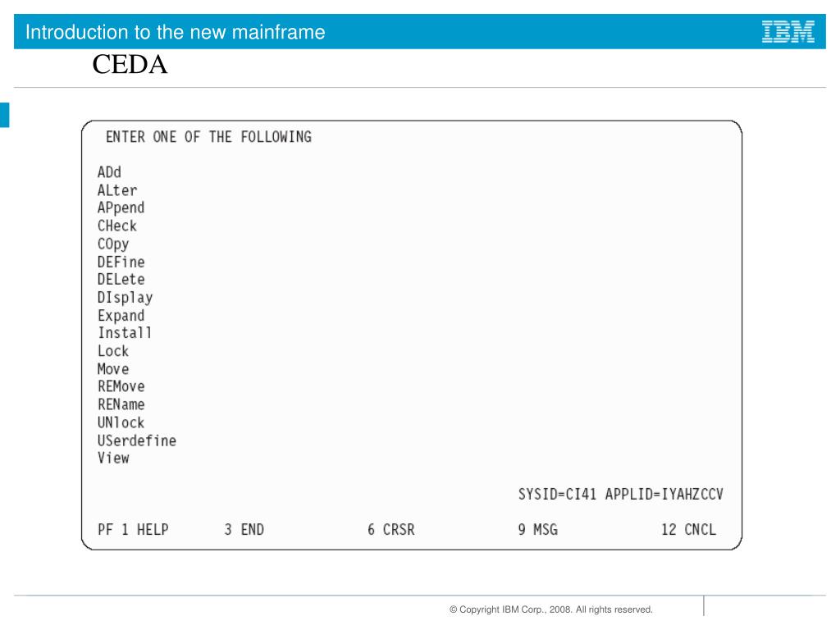Select the ADd command
The image size is (840, 630).
[109, 172]
